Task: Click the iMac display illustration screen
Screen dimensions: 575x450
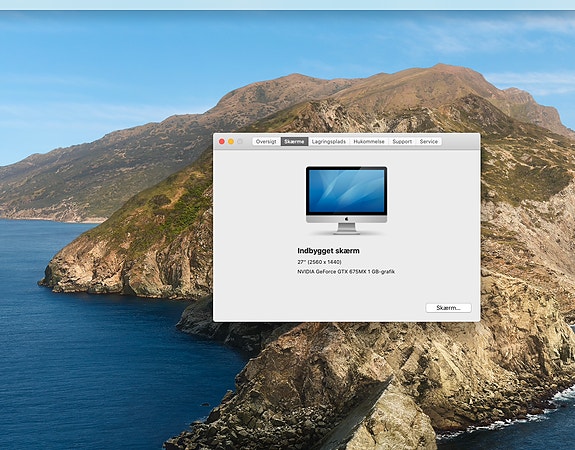Action: [347, 191]
